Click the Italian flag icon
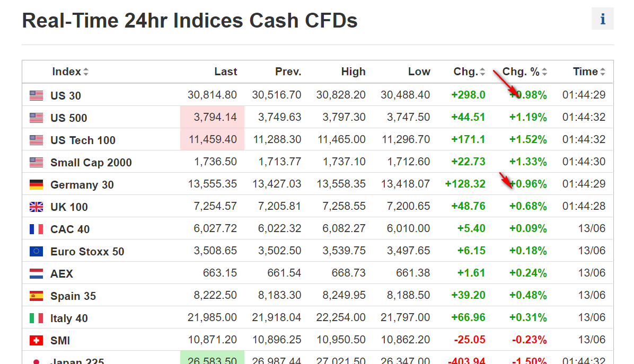This screenshot has width=634, height=364. click(x=36, y=318)
